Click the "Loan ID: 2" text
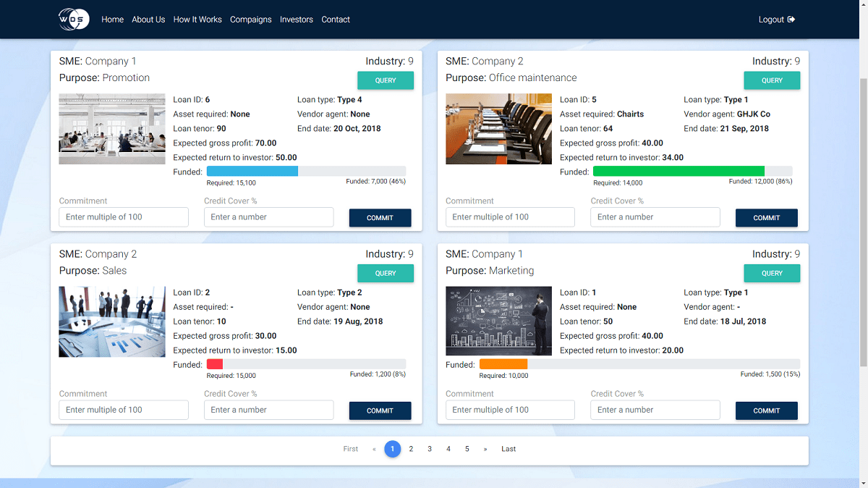The image size is (868, 488). tap(192, 292)
